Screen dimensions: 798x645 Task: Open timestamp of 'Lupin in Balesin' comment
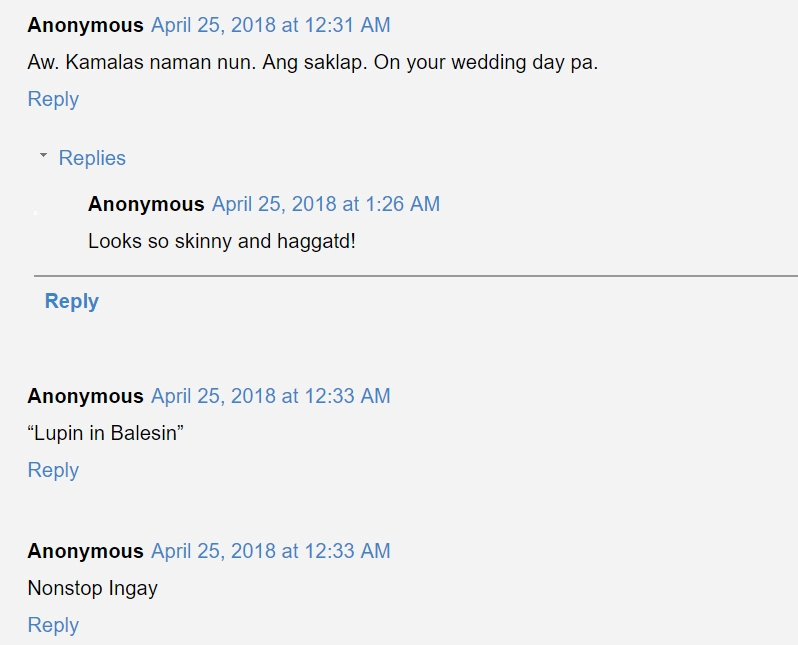271,396
